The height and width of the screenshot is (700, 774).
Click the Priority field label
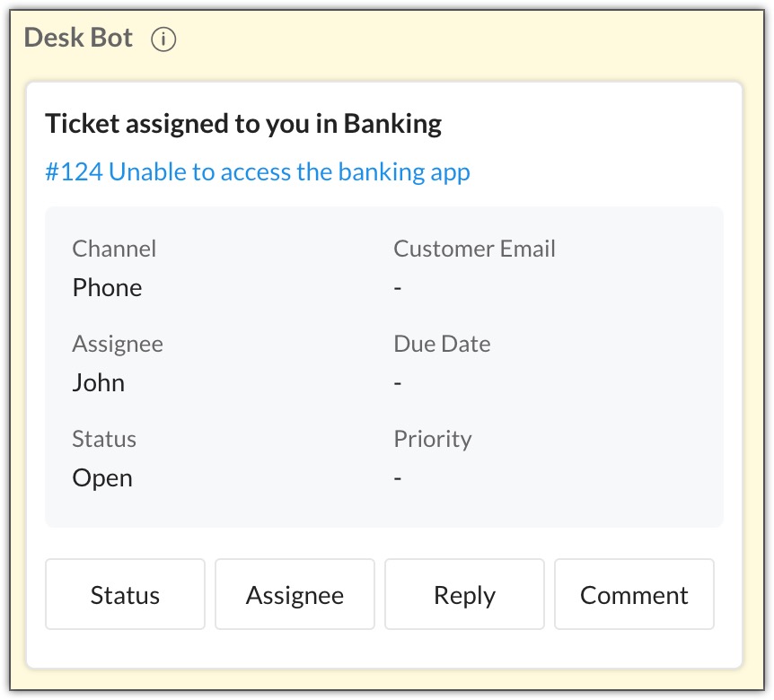[x=433, y=439]
